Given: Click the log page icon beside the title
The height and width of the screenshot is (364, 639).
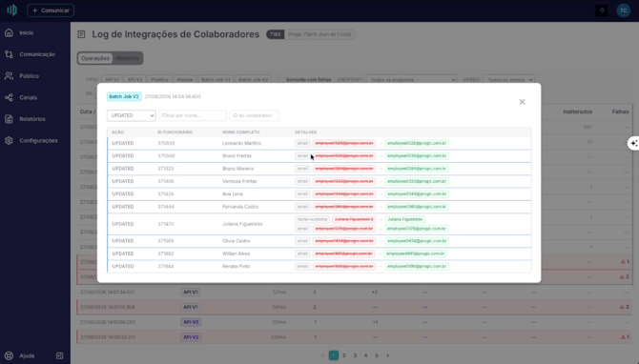Looking at the screenshot, I should [81, 34].
